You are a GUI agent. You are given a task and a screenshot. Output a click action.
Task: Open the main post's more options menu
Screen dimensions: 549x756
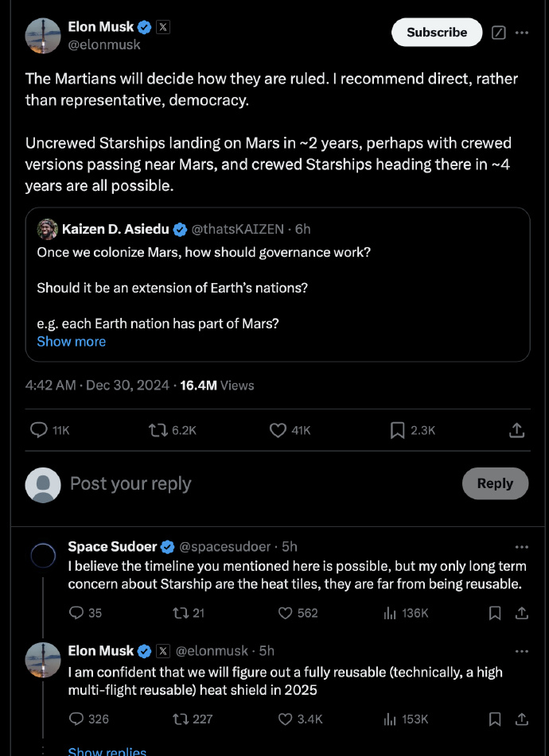click(521, 33)
